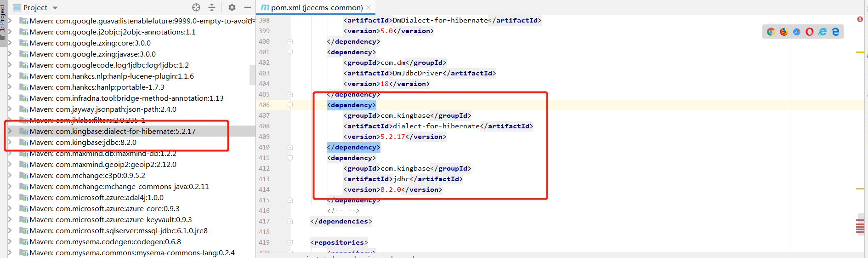Viewport: 868px width, 258px height.
Task: Open Project panel settings gear
Action: pos(232,7)
